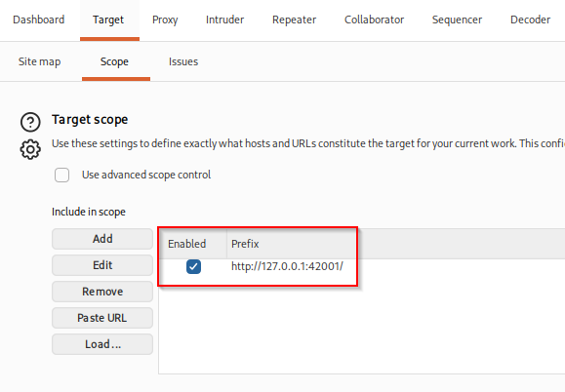Open Target scope settings gear icon
This screenshot has width=565, height=392.
[x=30, y=149]
